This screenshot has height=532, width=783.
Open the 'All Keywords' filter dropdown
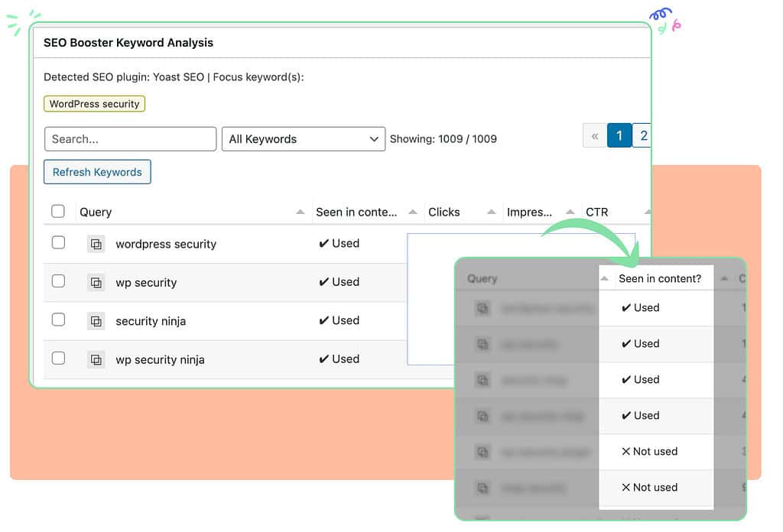pos(303,139)
